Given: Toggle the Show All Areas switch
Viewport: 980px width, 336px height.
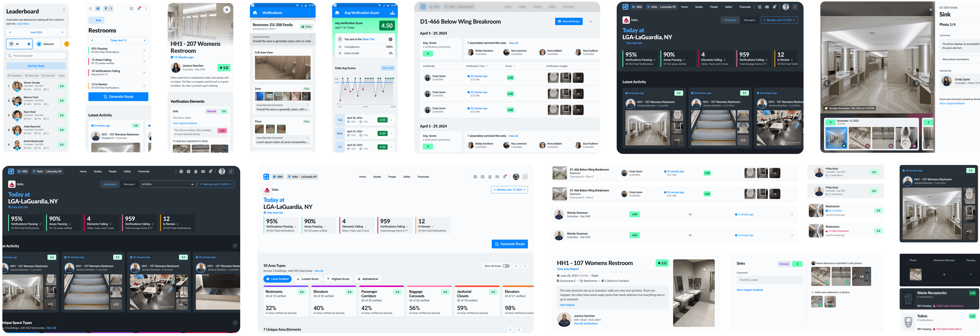Looking at the screenshot, I should pyautogui.click(x=506, y=266).
